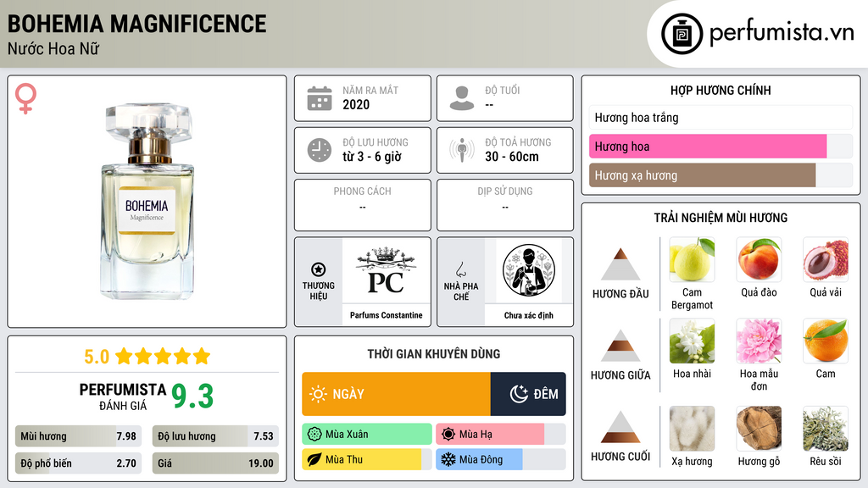Click the Dịp sử dụng occasion box
Viewport: 868px width, 488px height.
[505, 205]
